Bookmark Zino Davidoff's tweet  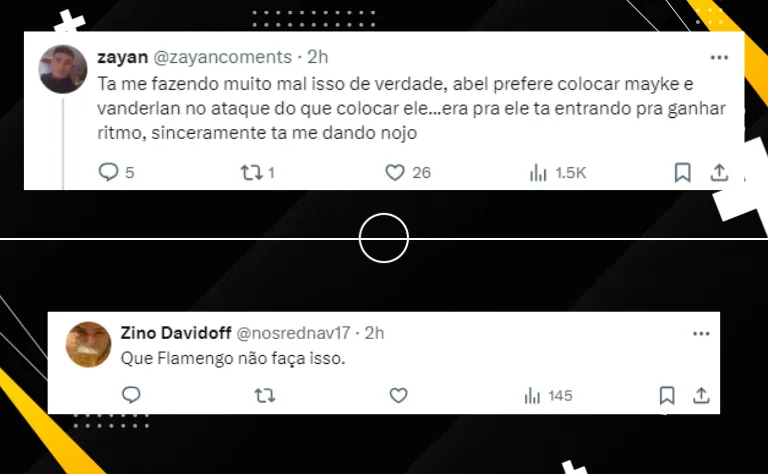(667, 395)
